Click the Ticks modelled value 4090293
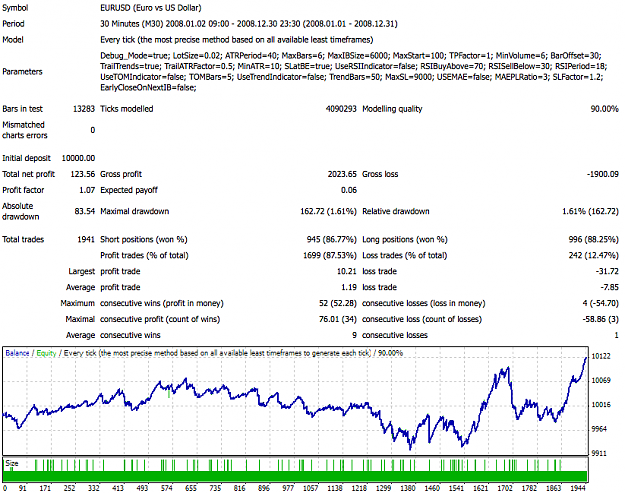The width and height of the screenshot is (625, 493). tap(341, 109)
